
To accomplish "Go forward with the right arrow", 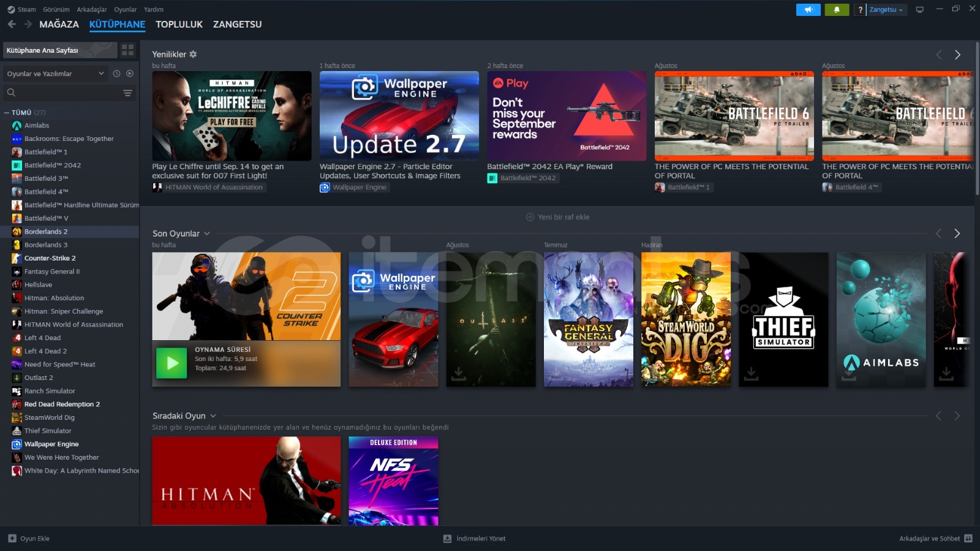I will (28, 24).
